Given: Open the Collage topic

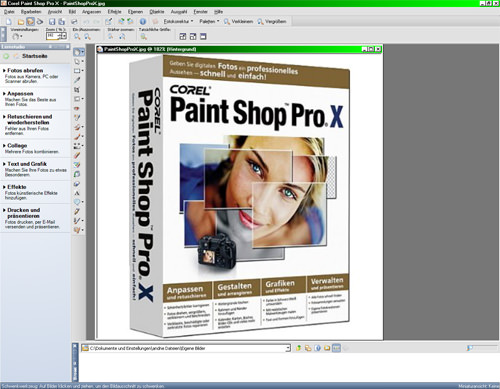Looking at the screenshot, I should 17,145.
